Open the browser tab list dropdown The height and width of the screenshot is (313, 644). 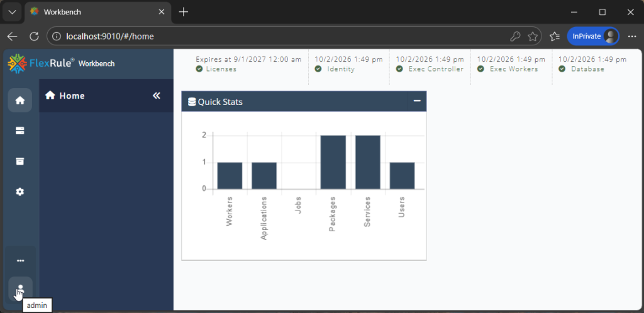pyautogui.click(x=13, y=12)
